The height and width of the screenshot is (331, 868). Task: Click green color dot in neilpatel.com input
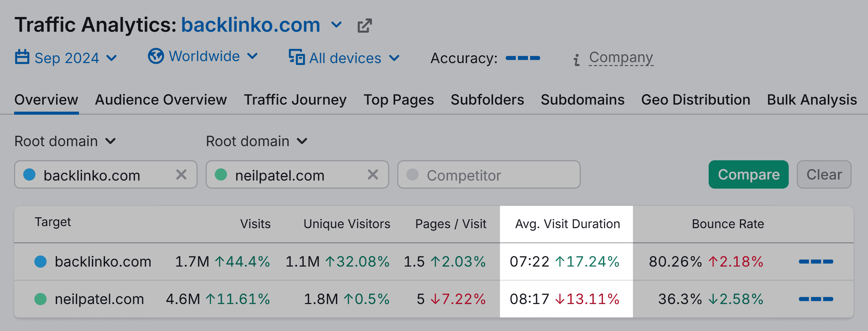pos(221,174)
